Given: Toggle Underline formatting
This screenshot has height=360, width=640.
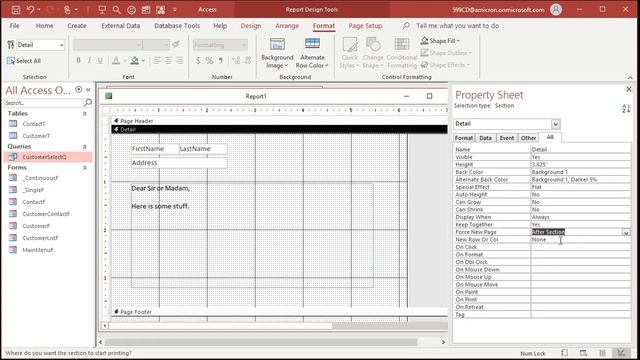Looking at the screenshot, I should pos(100,60).
